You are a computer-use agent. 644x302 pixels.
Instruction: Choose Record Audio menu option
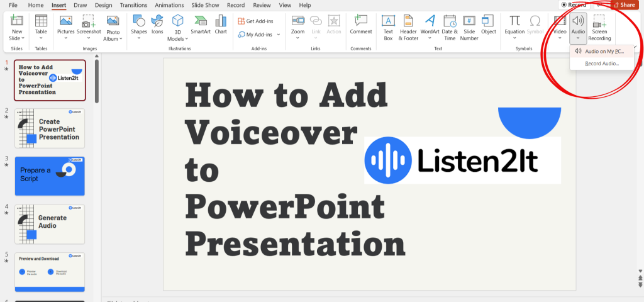[602, 64]
